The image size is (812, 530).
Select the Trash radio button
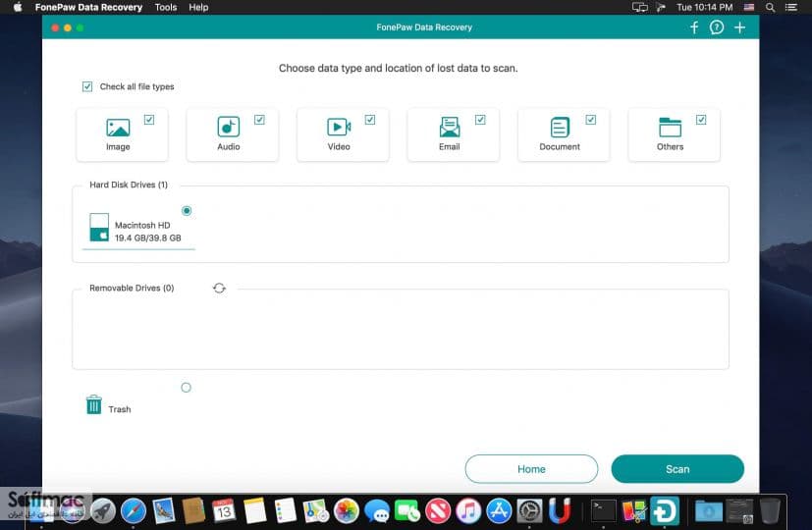[x=186, y=387]
